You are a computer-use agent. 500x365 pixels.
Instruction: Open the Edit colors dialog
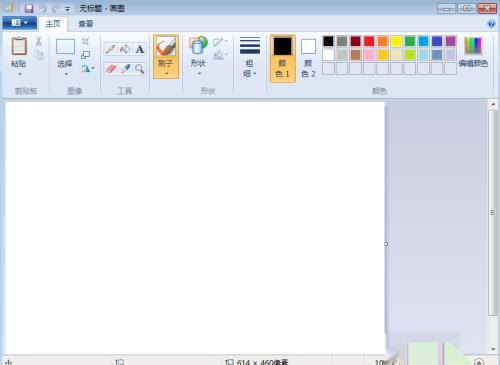(473, 52)
